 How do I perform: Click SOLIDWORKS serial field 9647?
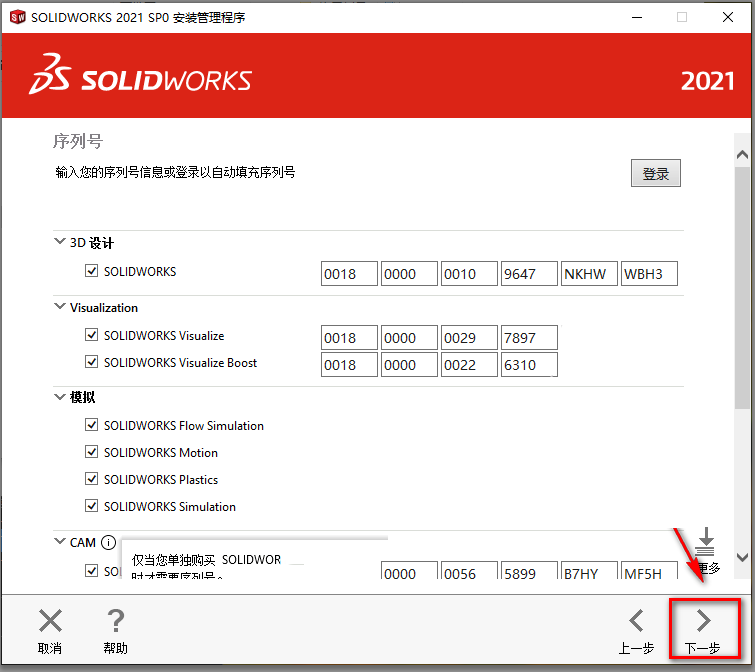(x=529, y=273)
